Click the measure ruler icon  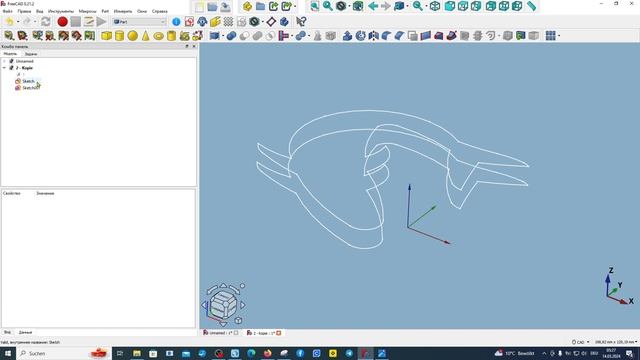[531, 6]
